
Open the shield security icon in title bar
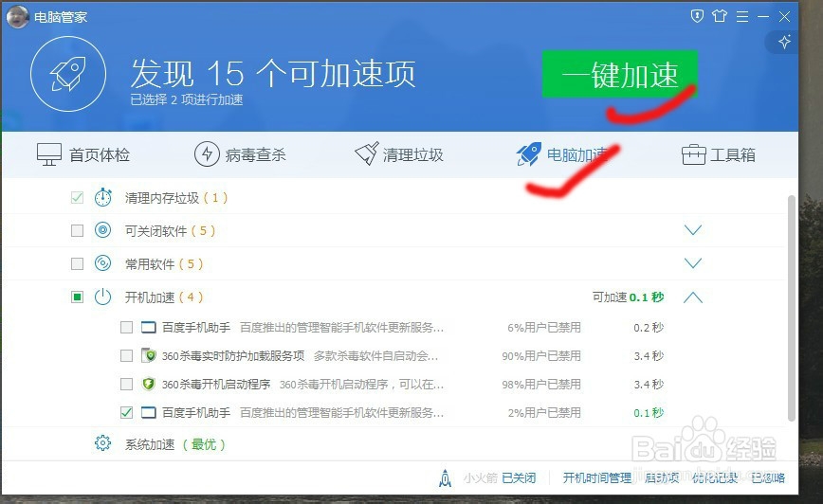pyautogui.click(x=697, y=16)
